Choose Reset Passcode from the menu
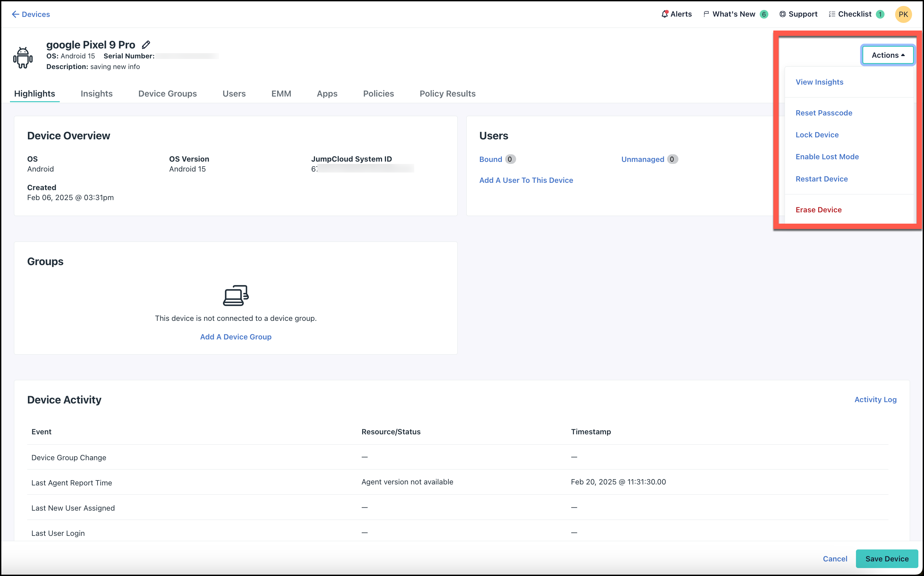The height and width of the screenshot is (576, 924). [x=824, y=113]
